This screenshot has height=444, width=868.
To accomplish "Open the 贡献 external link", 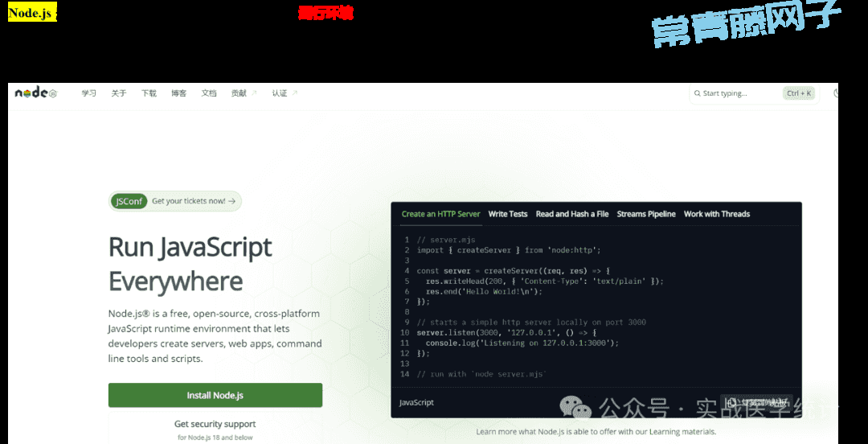I will pos(244,93).
